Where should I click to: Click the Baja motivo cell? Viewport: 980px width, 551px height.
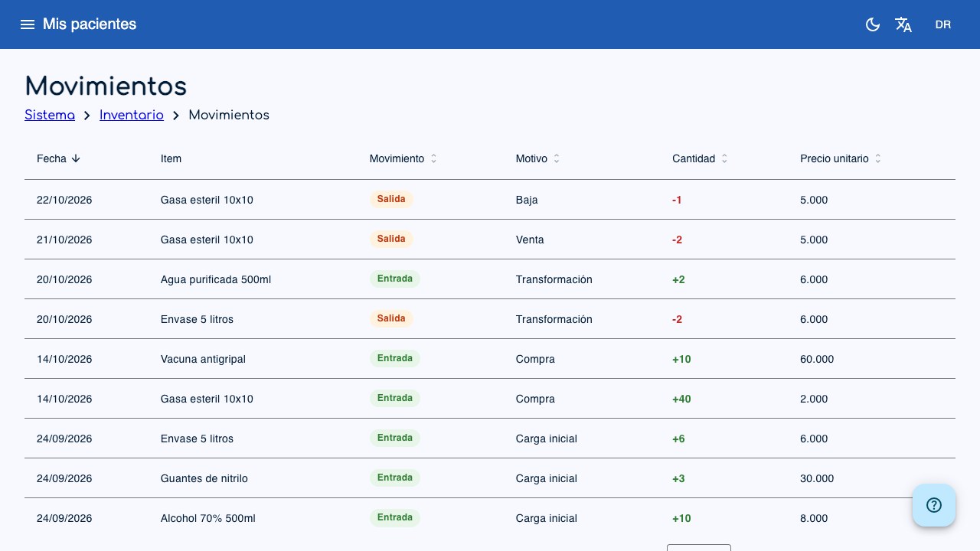pos(527,200)
